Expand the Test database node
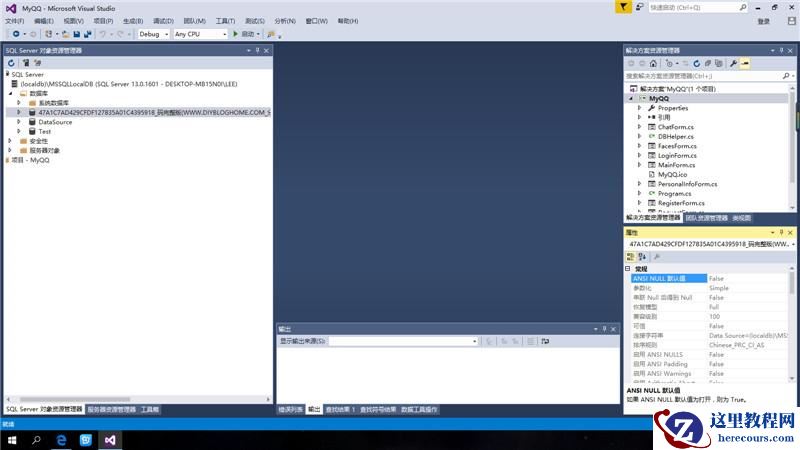The image size is (800, 450). click(x=19, y=132)
